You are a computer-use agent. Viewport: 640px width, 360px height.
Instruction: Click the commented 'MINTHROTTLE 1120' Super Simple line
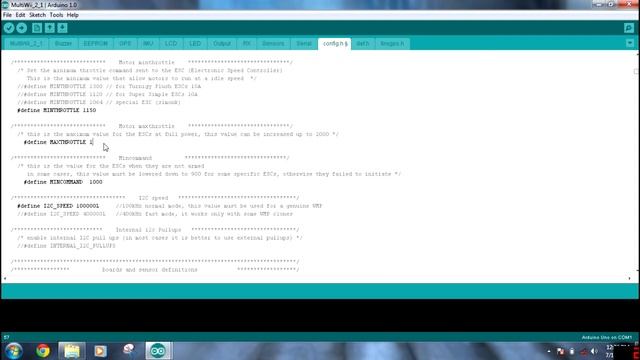point(107,94)
